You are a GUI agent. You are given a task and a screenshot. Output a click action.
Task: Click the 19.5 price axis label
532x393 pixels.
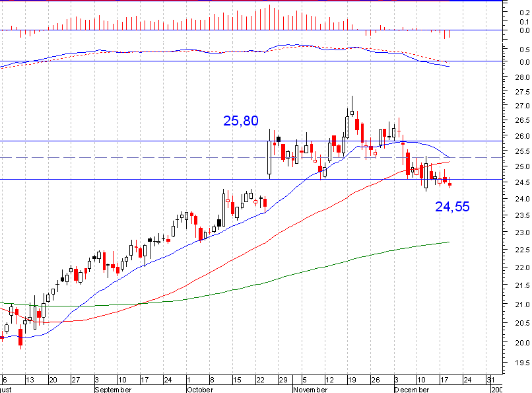[x=523, y=363]
